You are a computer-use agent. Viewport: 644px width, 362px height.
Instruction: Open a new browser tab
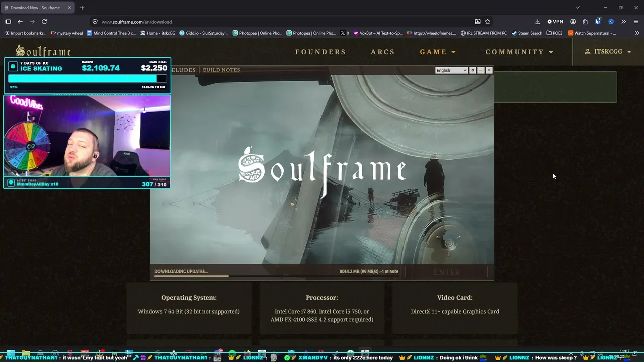click(x=82, y=8)
